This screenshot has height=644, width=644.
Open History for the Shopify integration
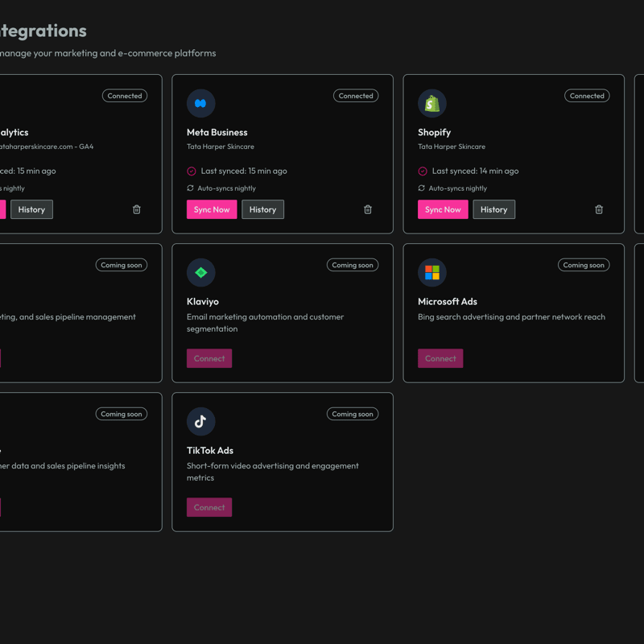point(493,209)
